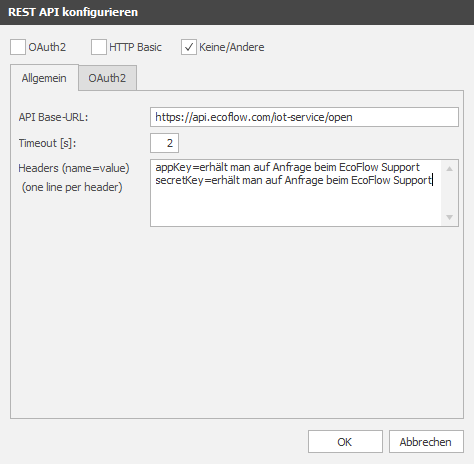474x464 pixels.
Task: Place cursor in the secretKey header line
Action: (293, 180)
